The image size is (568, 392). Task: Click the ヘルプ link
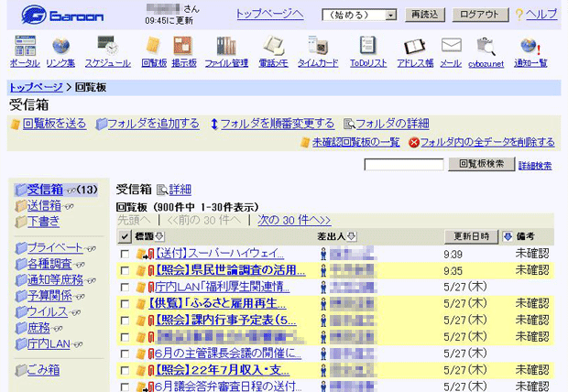coord(541,14)
